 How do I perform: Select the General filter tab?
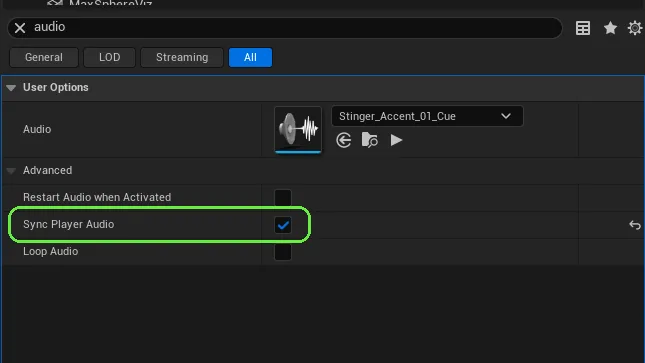[x=44, y=57]
